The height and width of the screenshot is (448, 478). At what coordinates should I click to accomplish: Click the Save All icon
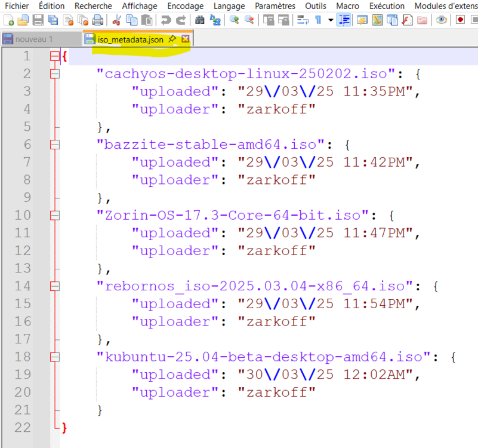coord(53,20)
